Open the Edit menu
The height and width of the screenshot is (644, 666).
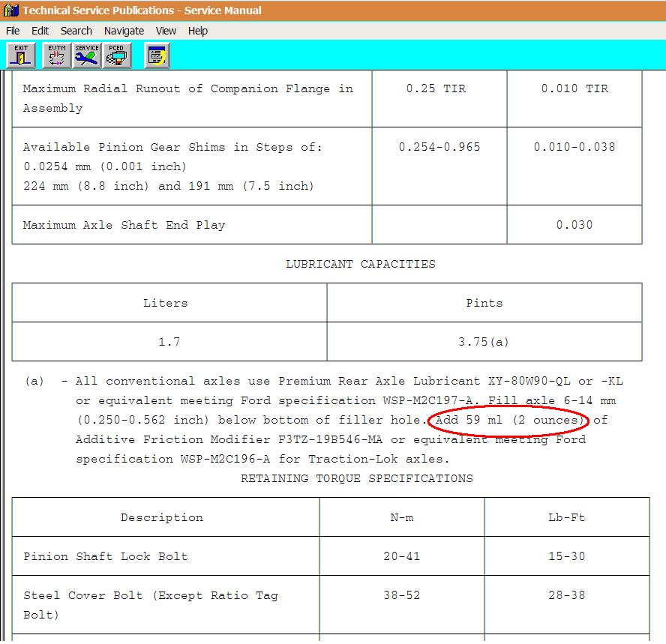coord(40,31)
